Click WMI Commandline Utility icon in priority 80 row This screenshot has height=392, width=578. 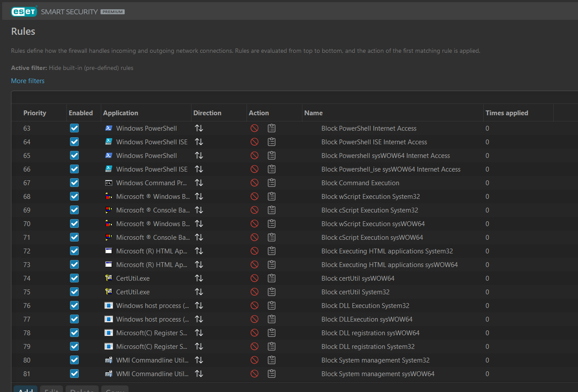point(109,360)
